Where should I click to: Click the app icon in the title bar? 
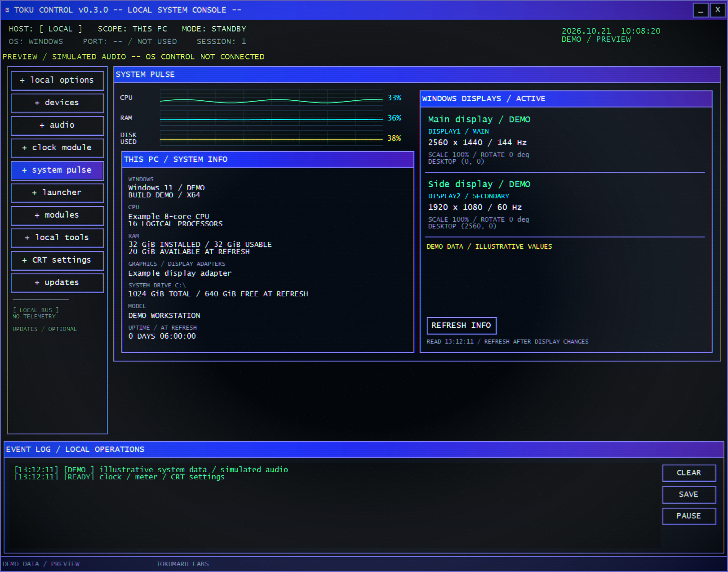tap(7, 10)
